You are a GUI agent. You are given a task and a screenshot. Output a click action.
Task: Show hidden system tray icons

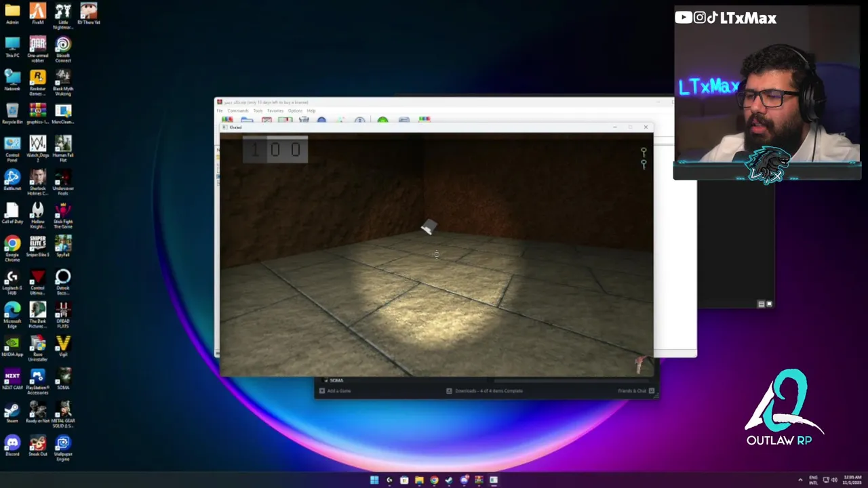[x=800, y=480]
